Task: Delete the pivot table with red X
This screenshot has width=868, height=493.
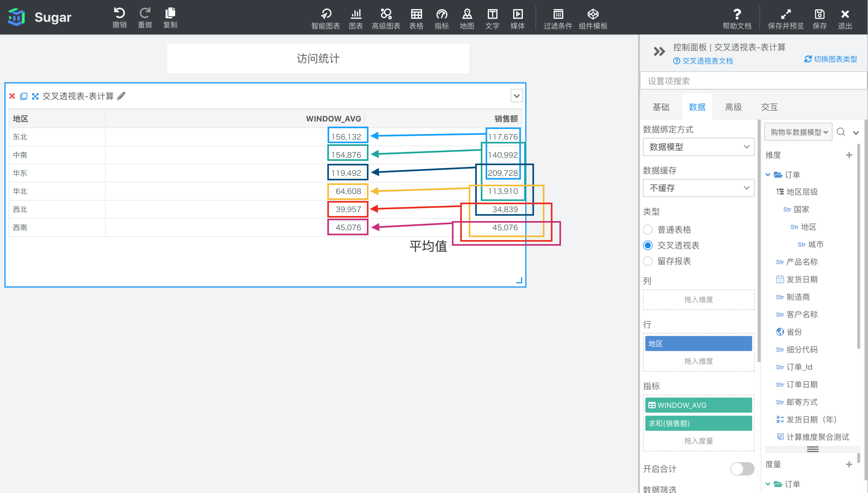Action: pyautogui.click(x=12, y=96)
